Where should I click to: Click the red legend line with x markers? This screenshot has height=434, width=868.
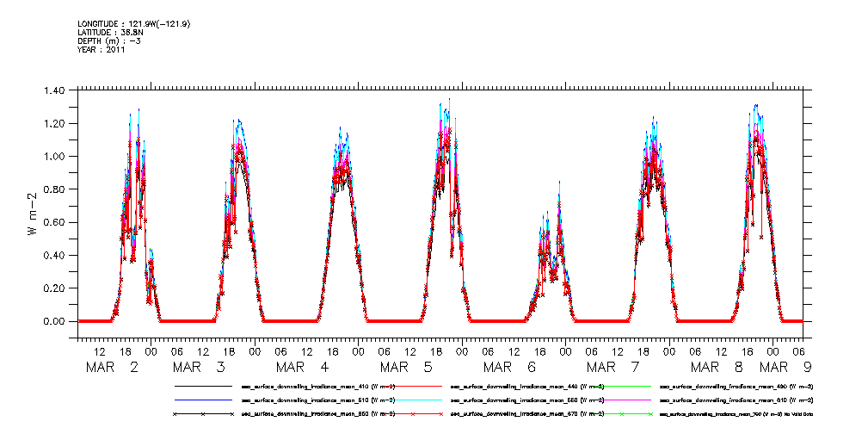point(412,414)
